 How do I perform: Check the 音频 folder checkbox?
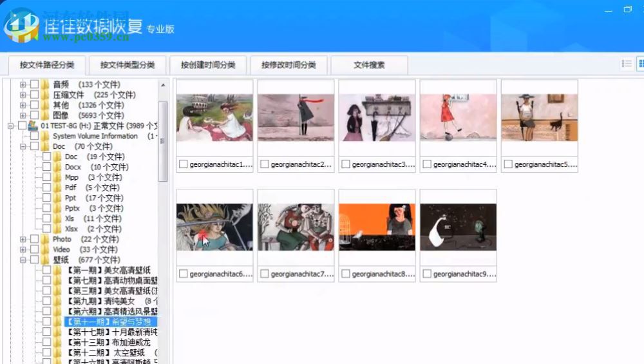[35, 84]
